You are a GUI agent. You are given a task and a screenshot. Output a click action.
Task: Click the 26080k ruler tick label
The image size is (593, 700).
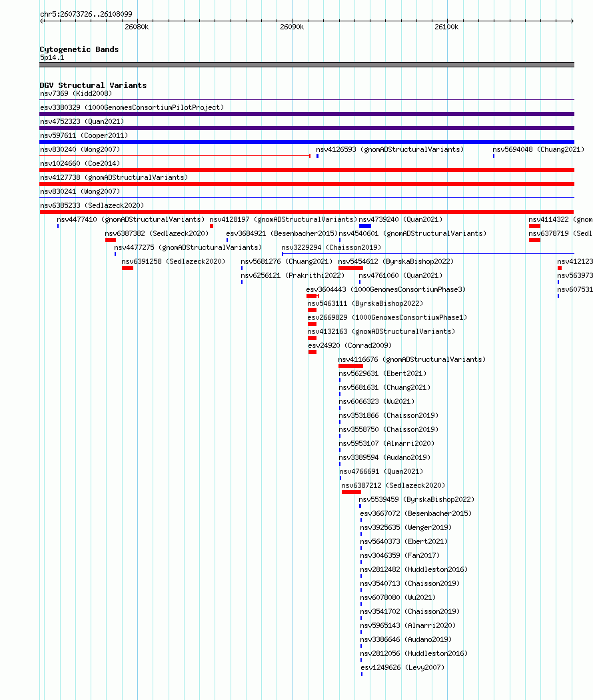137,27
